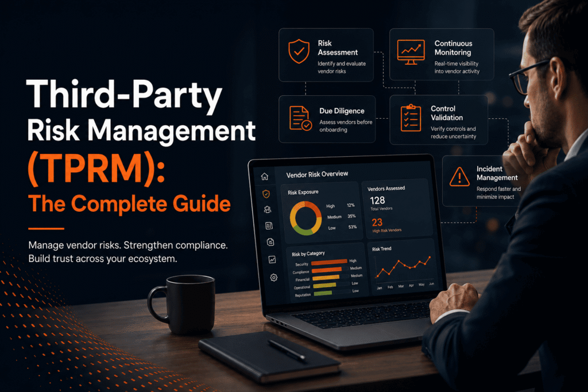The width and height of the screenshot is (588, 392).
Task: Click the "Jun" label on Risk Trend axis
Action: coord(431,284)
